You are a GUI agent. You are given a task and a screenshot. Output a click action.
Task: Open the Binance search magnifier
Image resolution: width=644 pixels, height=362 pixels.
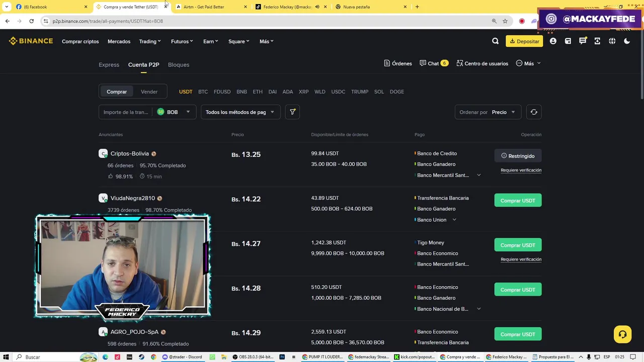click(495, 41)
